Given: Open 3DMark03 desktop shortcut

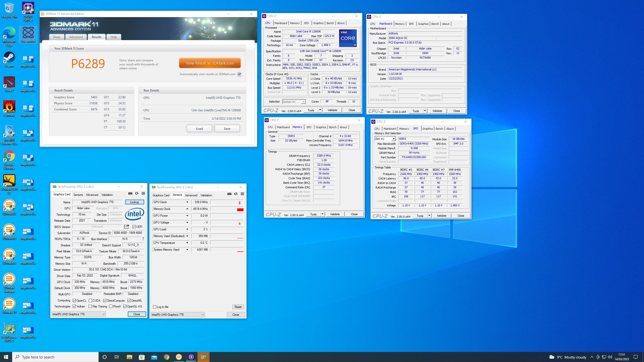Looking at the screenshot, I should (9, 207).
